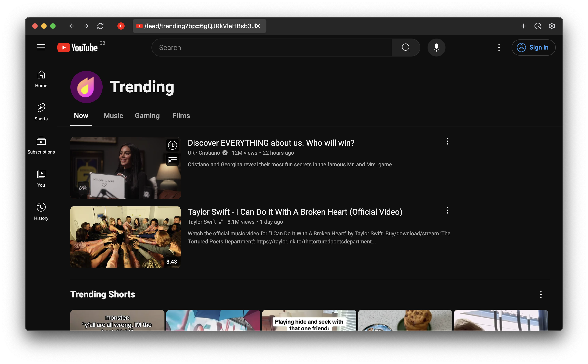588x364 pixels.
Task: Open browser settings gear
Action: (x=552, y=26)
